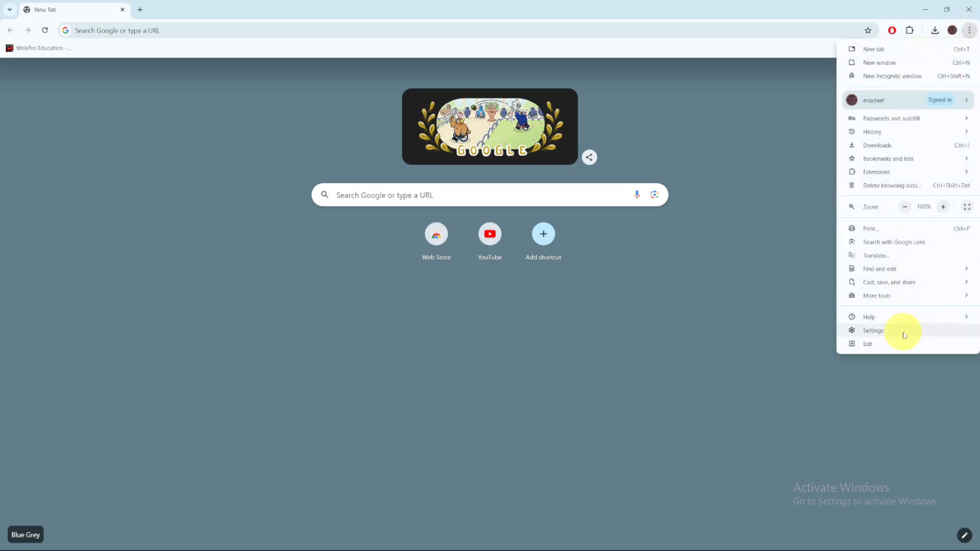Close the New Tab tab

(123, 10)
